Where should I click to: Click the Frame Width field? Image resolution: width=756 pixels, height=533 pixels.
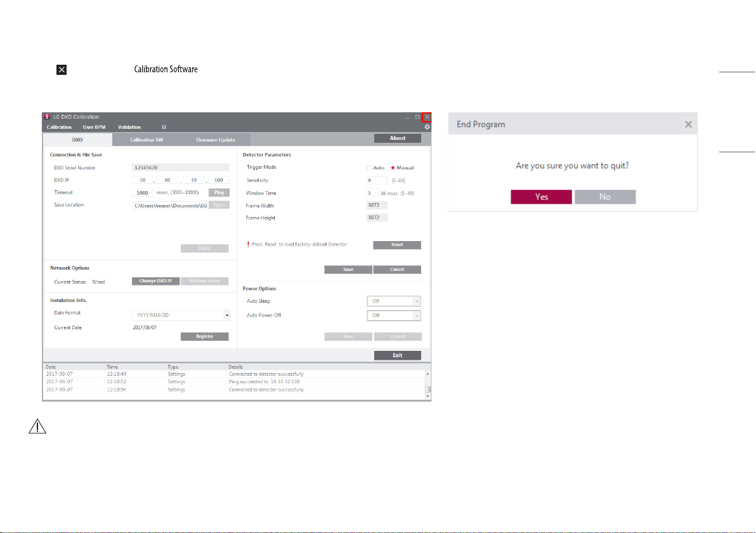point(377,206)
